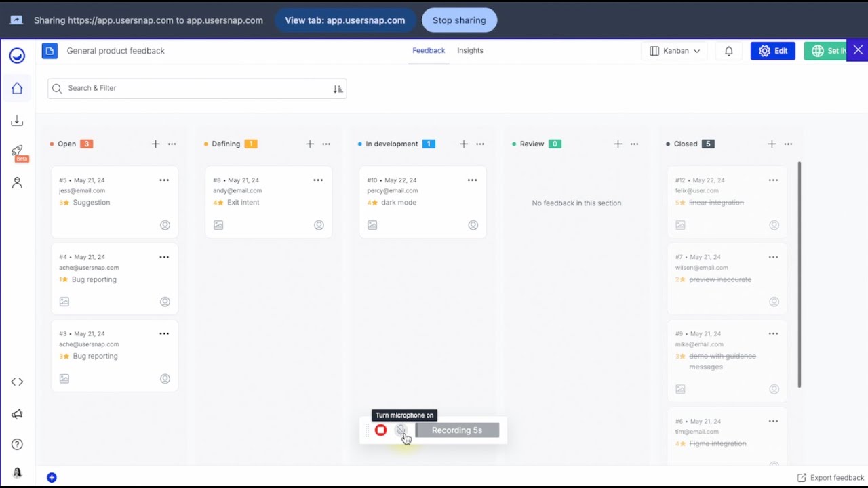This screenshot has width=868, height=488.
Task: Open options for card #3 Bug reporting
Action: pyautogui.click(x=164, y=333)
